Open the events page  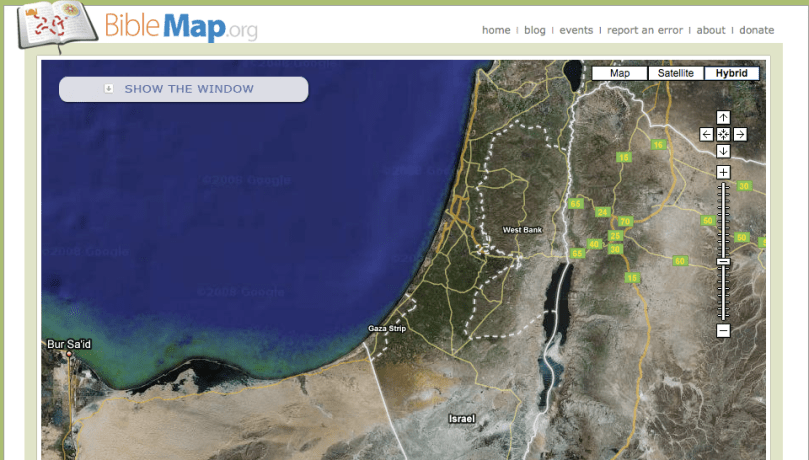coord(576,30)
